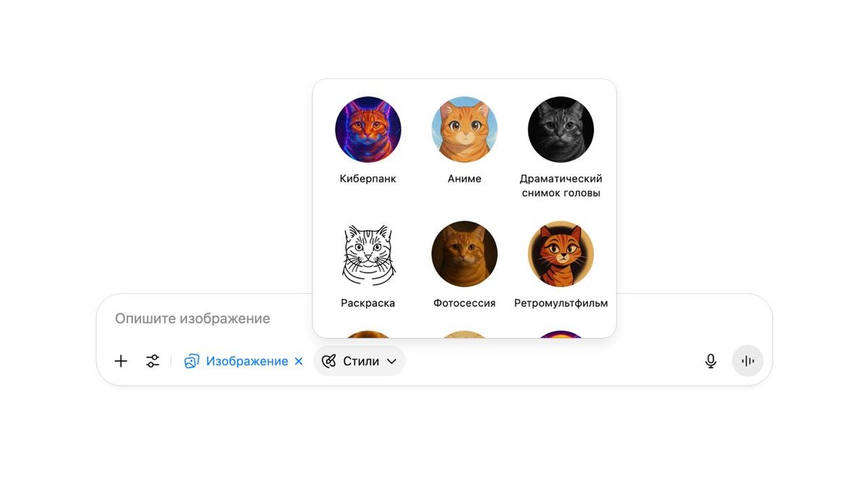Pick the black-and-white dramatic headshot cat
This screenshot has height=484, width=868.
click(x=561, y=130)
